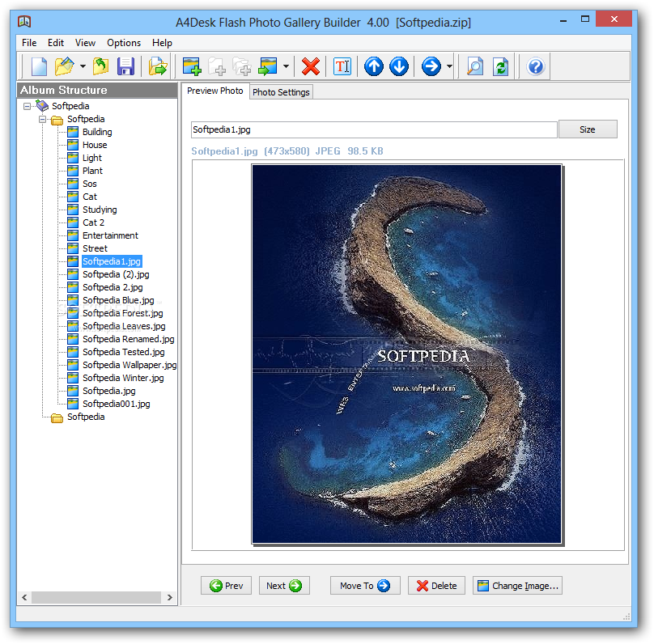Click the Reopen/revert album icon

click(100, 66)
